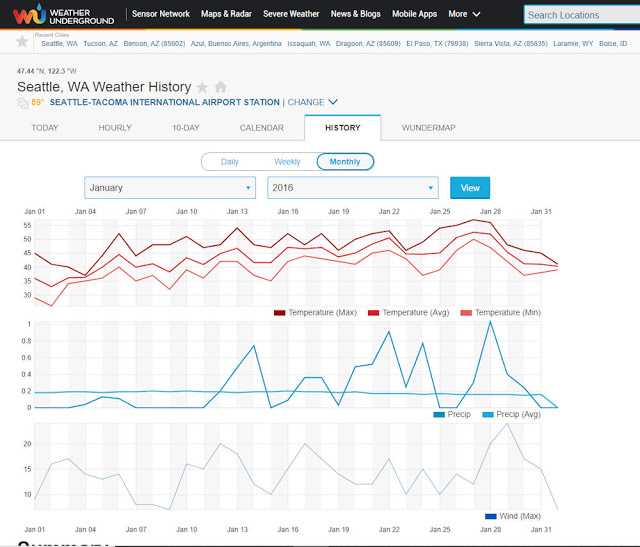Select the Monthly view toggle
This screenshot has height=547, width=640.
(x=345, y=162)
